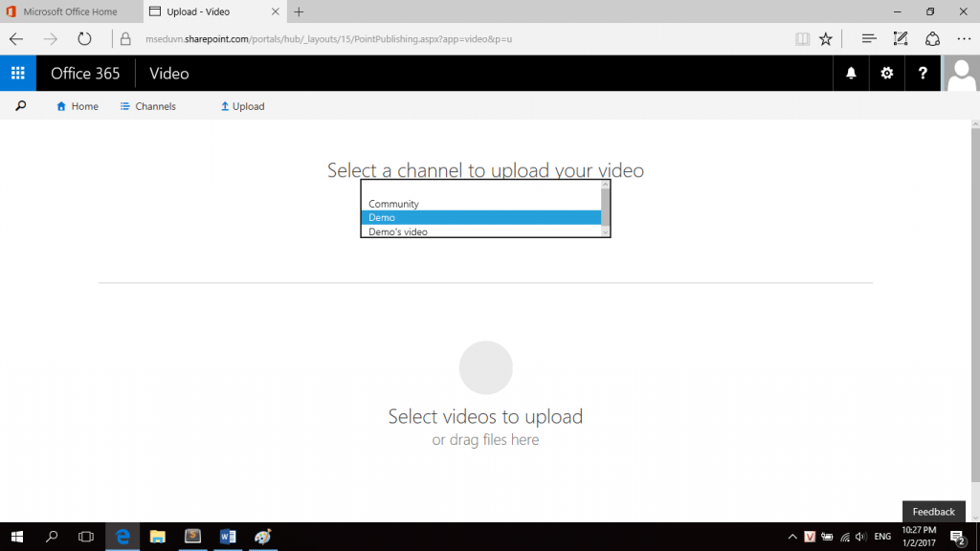
Task: Pick the Demo's video channel option
Action: 481,231
